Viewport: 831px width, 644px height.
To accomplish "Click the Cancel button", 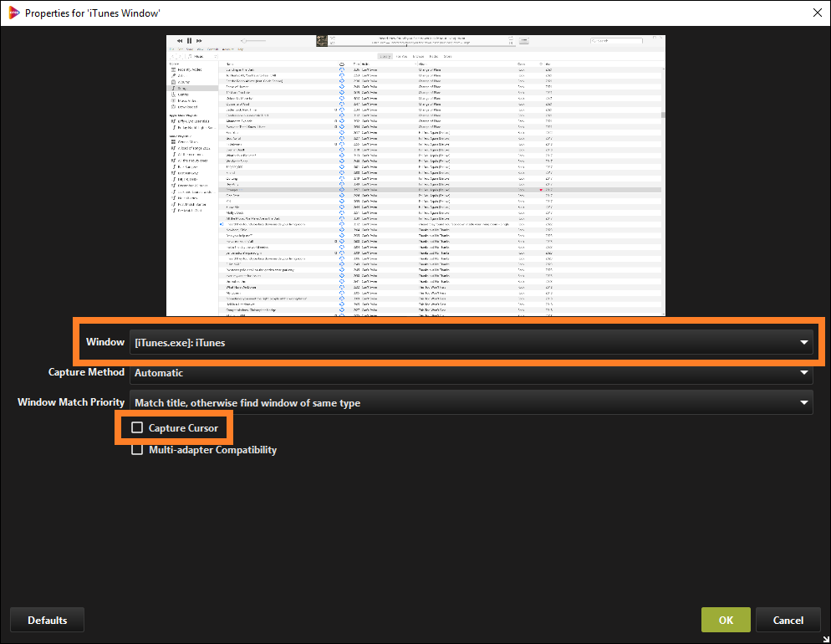I will click(788, 620).
